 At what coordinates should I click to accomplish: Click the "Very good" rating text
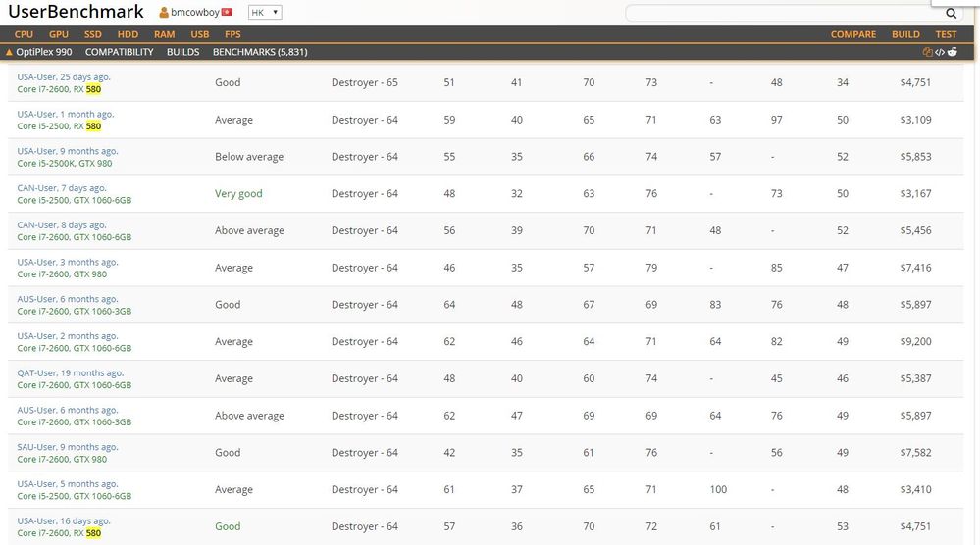[x=238, y=193]
